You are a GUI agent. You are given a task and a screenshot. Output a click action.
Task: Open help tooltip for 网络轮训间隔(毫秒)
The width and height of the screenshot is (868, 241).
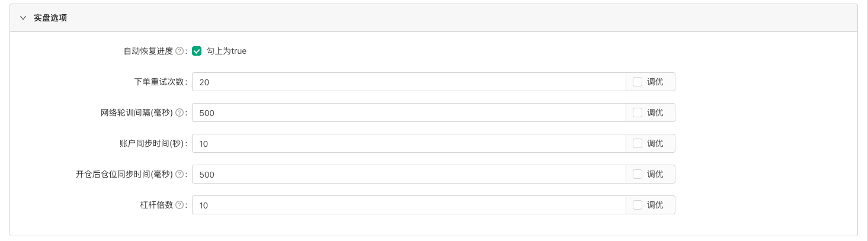pyautogui.click(x=180, y=113)
